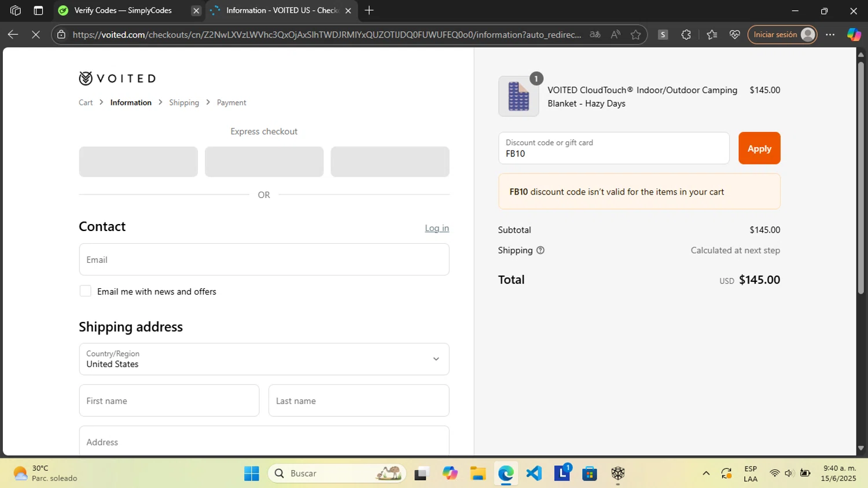This screenshot has height=488, width=868.
Task: Open the read aloud icon
Action: click(x=615, y=35)
